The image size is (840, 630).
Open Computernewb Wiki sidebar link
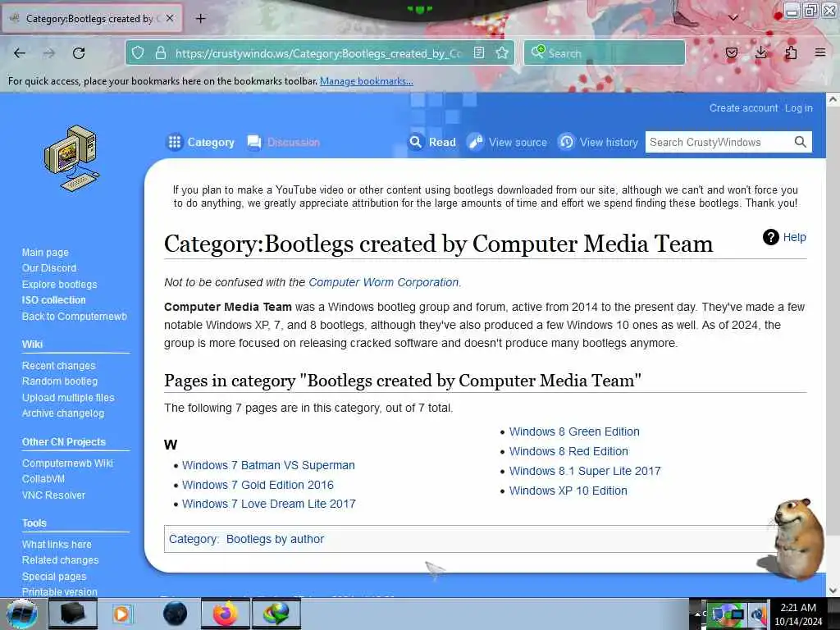(67, 463)
